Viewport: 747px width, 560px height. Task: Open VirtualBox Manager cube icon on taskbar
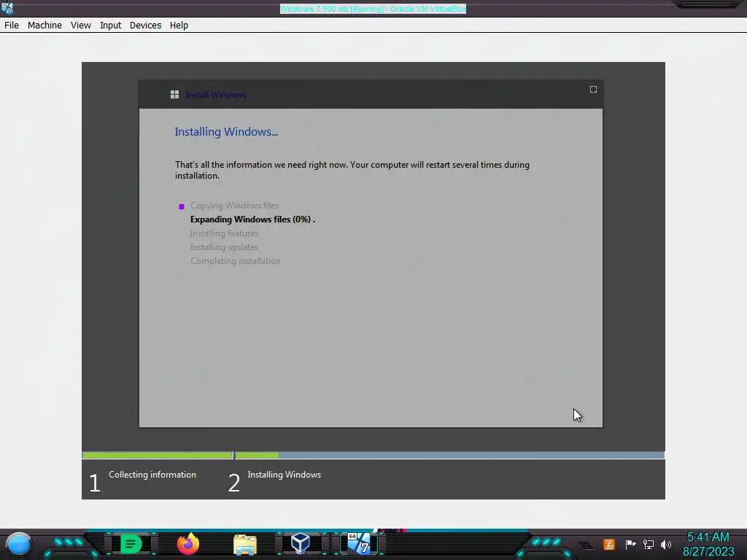tap(301, 543)
